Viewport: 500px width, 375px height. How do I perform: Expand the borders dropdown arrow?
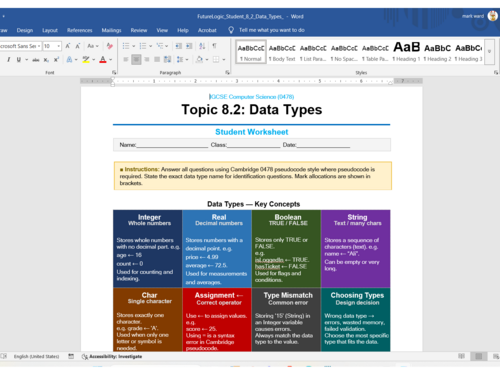click(x=224, y=60)
